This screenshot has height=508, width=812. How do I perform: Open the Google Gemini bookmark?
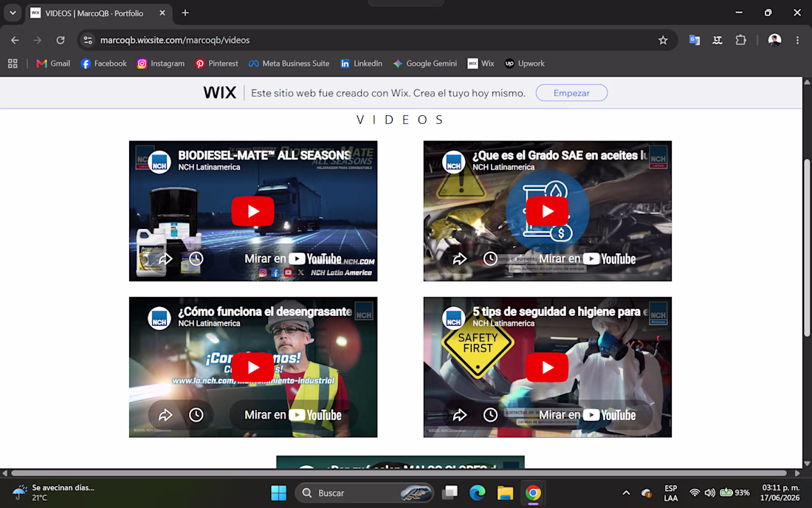pyautogui.click(x=424, y=63)
